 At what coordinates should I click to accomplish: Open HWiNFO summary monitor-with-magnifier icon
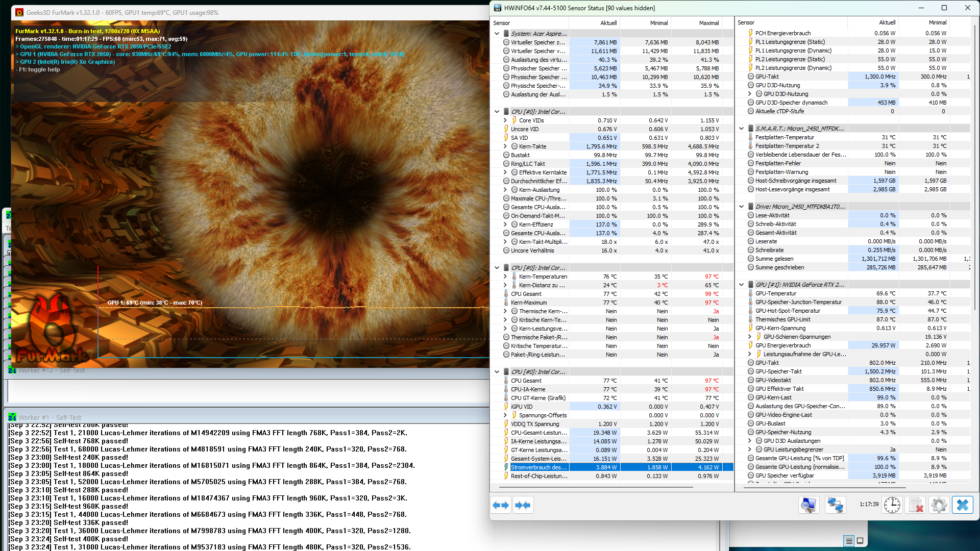808,505
